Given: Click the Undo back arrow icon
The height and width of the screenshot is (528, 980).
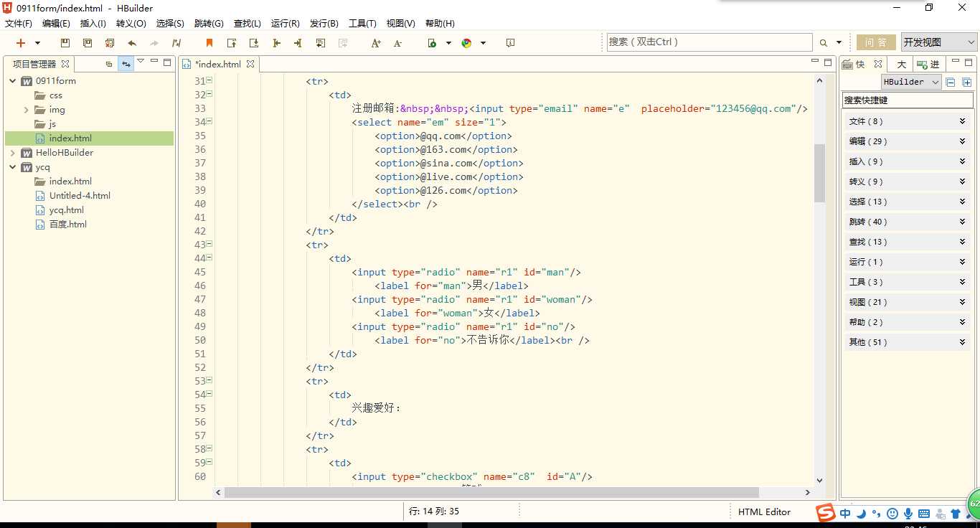Looking at the screenshot, I should pos(132,43).
